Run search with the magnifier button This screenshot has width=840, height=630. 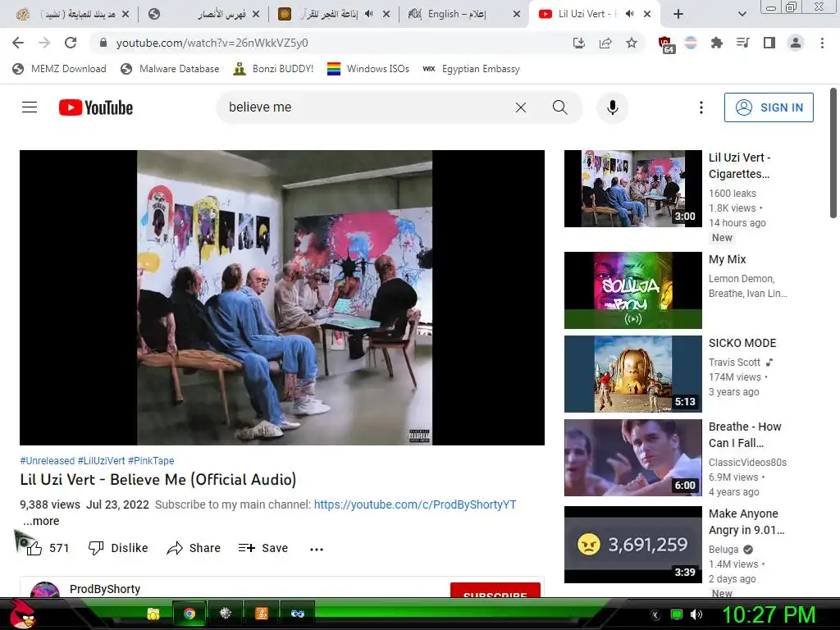(x=559, y=107)
